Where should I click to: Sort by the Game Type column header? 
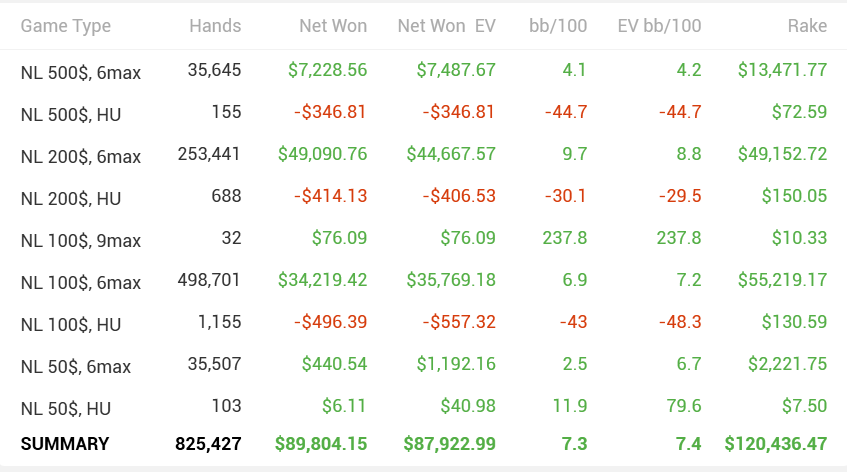[66, 26]
